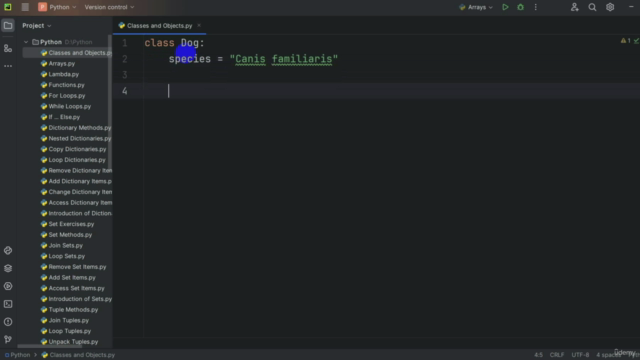The height and width of the screenshot is (360, 640).
Task: Click Python breadcrumb in status bar
Action: click(x=18, y=355)
